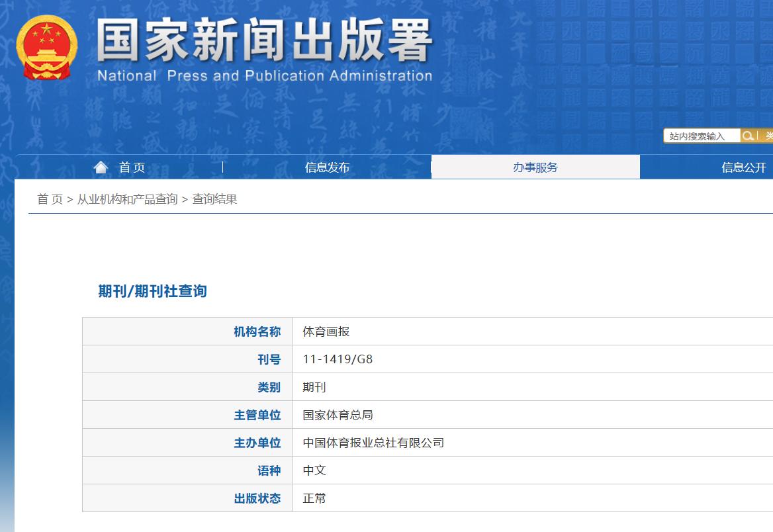The image size is (773, 532).
Task: Click 中国体育报业总社有限公司 in the table
Action: (x=375, y=442)
